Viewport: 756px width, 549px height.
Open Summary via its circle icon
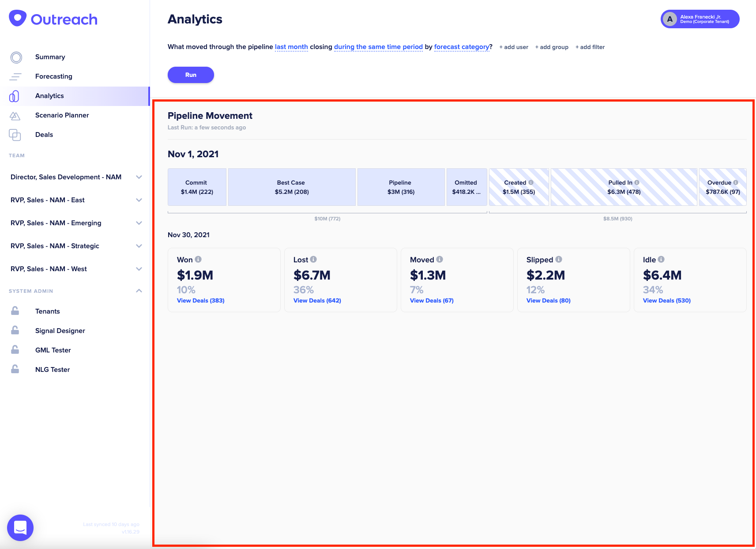point(16,57)
